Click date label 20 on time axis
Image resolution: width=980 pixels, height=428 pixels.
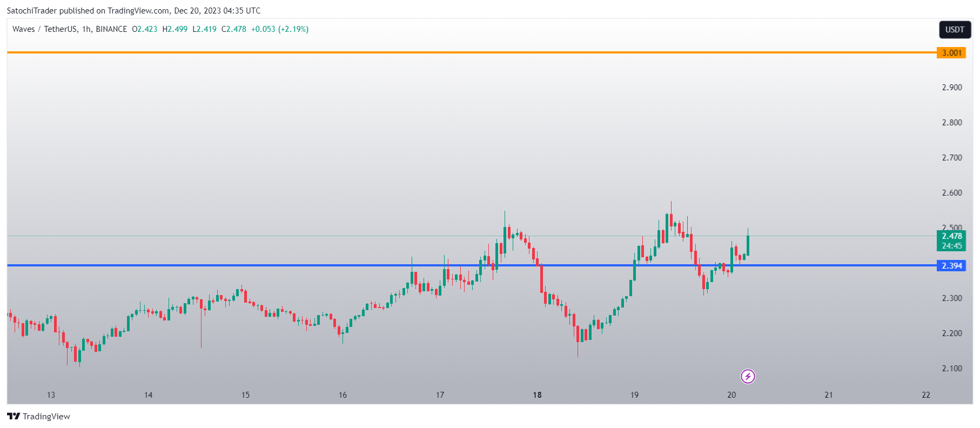731,394
